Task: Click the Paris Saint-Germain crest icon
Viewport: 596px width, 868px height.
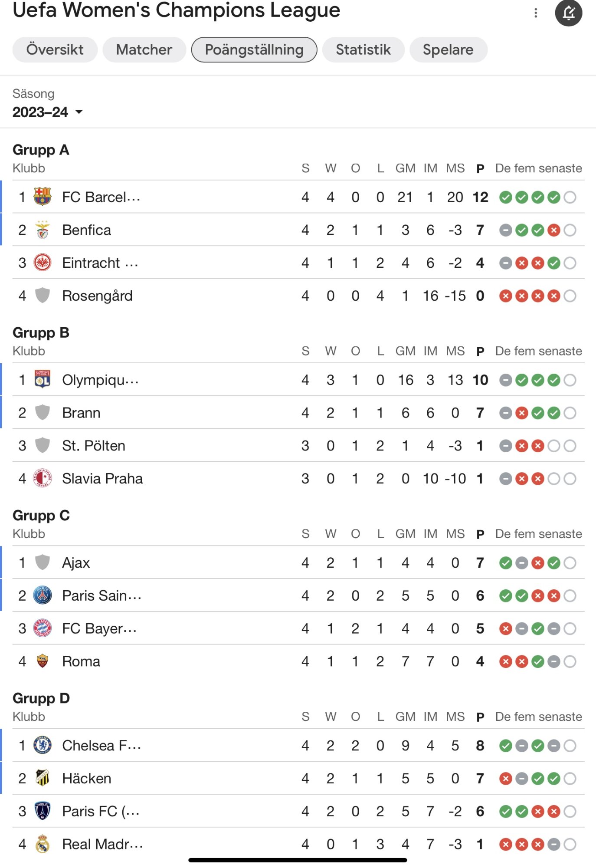Action: tap(43, 595)
